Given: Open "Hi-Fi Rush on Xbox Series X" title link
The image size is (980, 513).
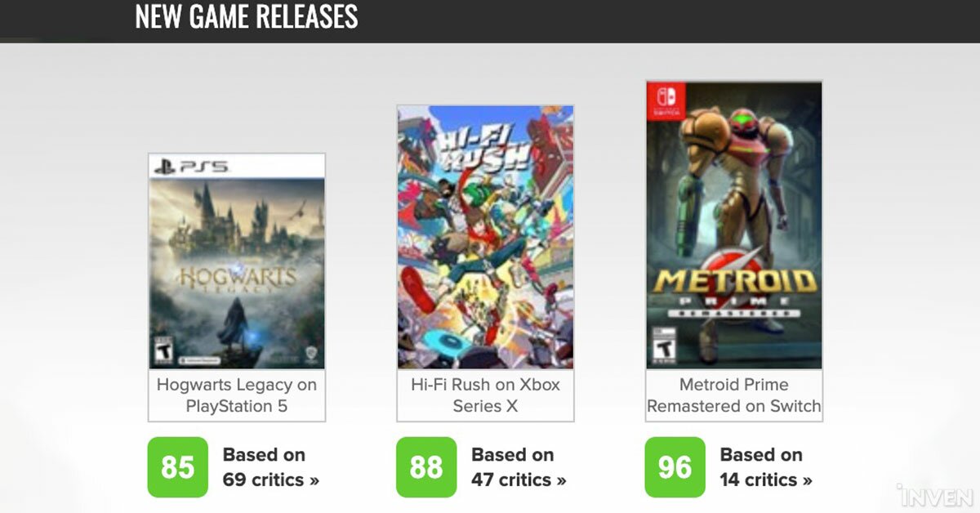Looking at the screenshot, I should tap(485, 395).
